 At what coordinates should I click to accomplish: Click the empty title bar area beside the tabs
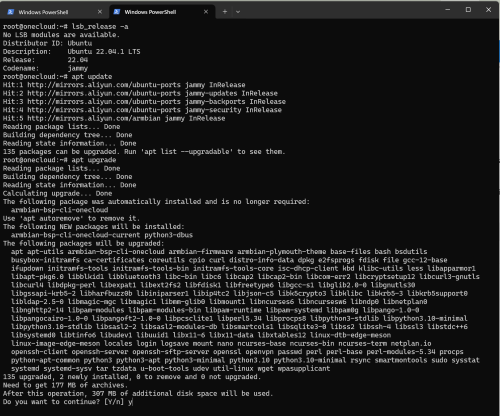(x=340, y=11)
